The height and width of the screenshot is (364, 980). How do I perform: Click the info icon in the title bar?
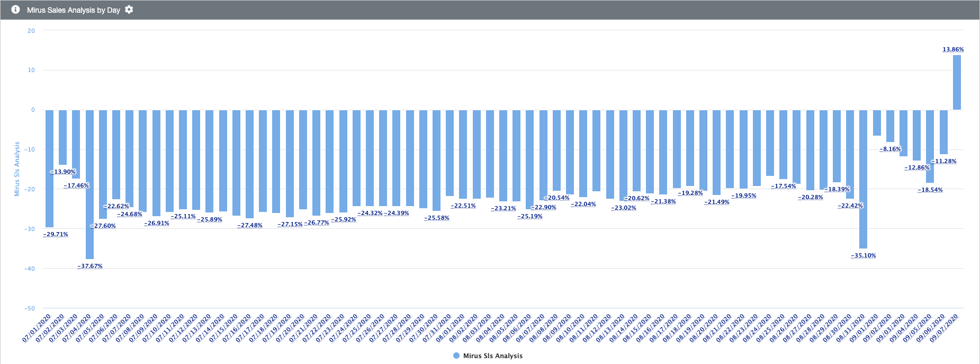(15, 10)
